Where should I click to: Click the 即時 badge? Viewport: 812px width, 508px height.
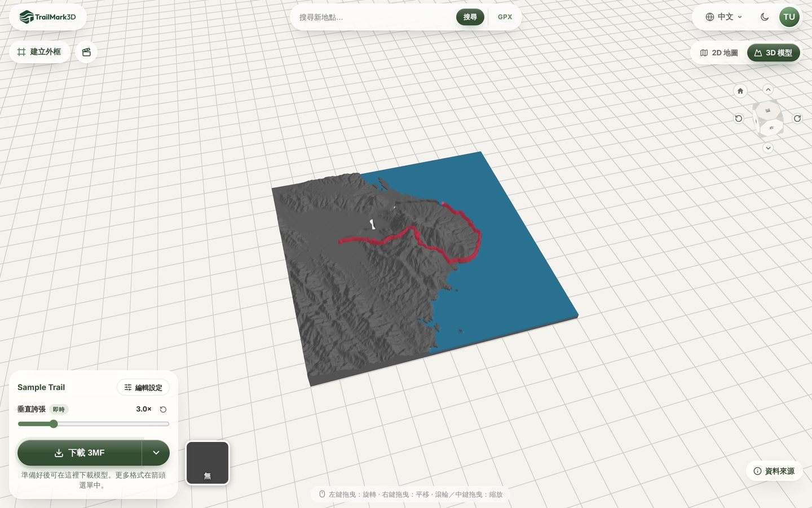click(59, 409)
